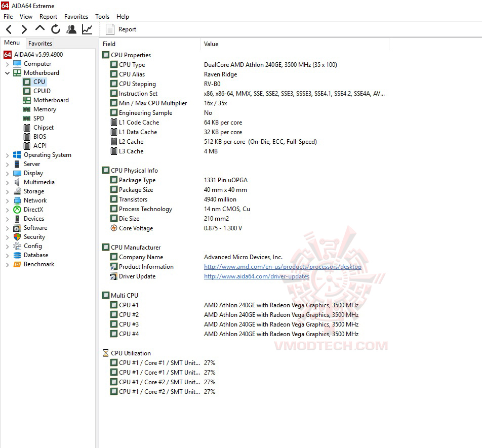Select CPU item under Motherboard

(x=39, y=82)
